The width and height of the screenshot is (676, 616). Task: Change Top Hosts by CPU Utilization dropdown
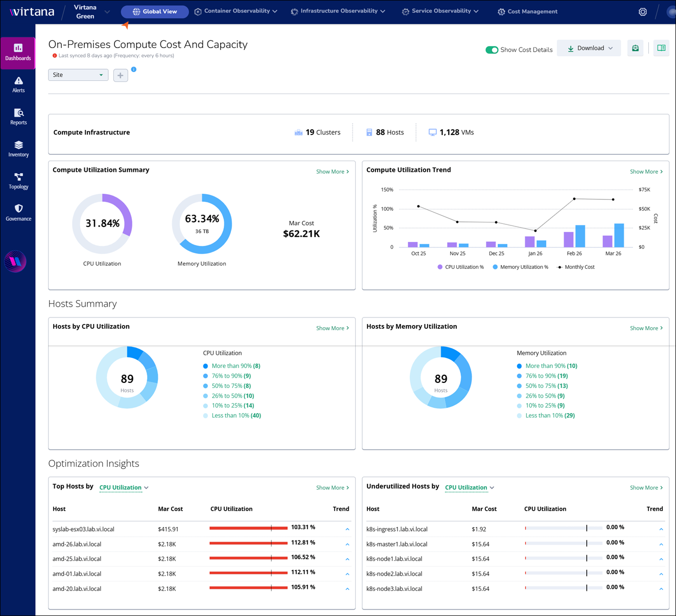[124, 488]
